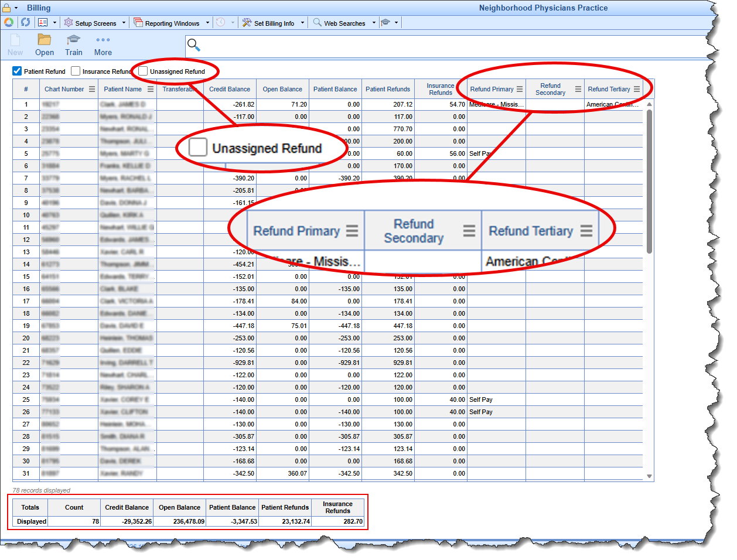Click the multicolored circle toolbar icon

click(x=9, y=22)
